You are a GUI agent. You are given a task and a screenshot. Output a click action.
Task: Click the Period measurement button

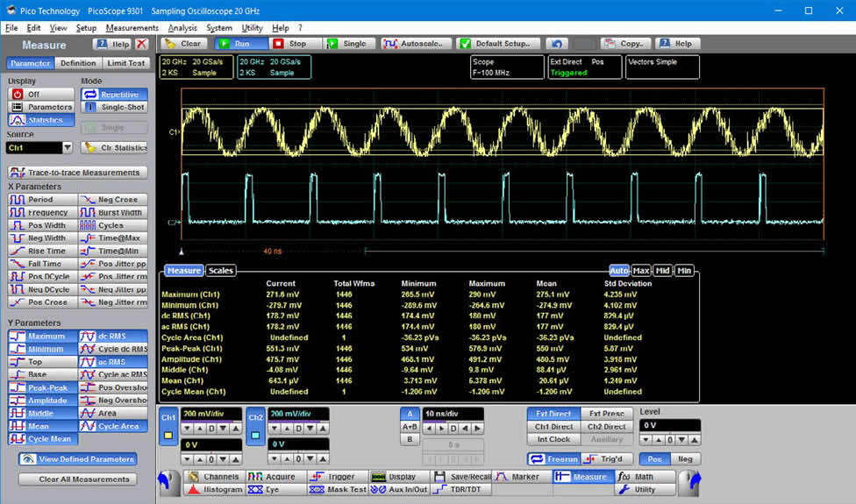coord(43,200)
